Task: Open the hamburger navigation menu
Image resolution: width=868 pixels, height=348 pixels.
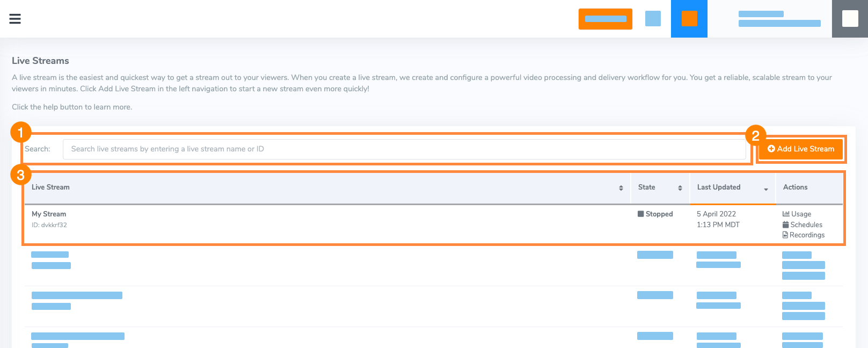Action: click(15, 19)
